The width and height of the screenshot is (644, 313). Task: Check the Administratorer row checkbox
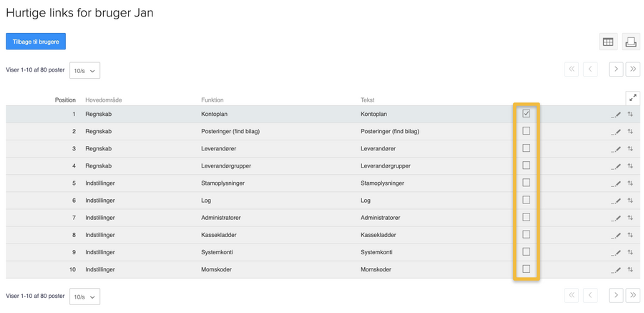(526, 217)
